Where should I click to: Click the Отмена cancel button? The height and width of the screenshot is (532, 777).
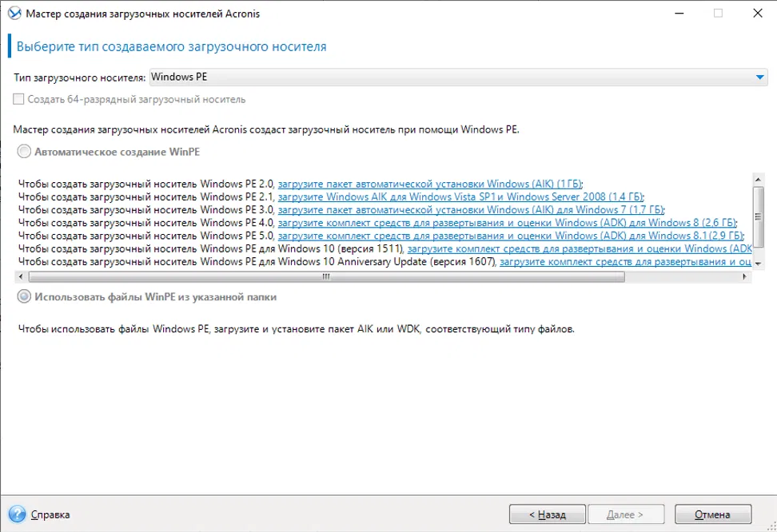click(x=712, y=514)
